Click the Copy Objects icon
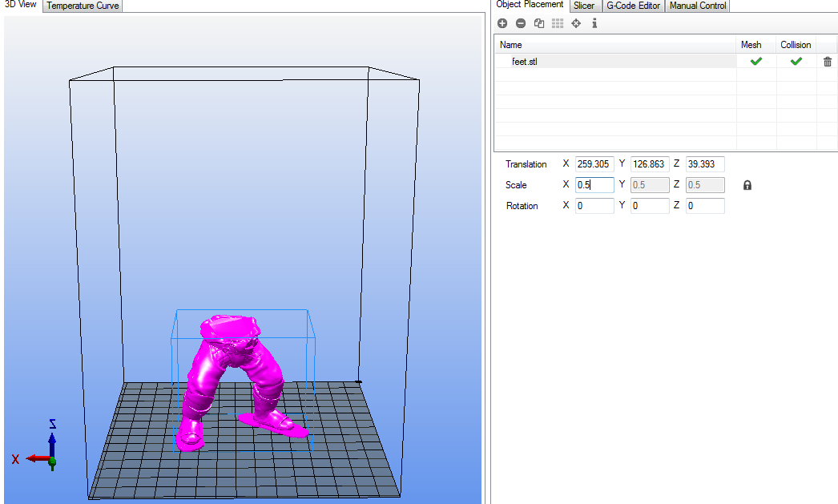The width and height of the screenshot is (838, 504). point(539,23)
